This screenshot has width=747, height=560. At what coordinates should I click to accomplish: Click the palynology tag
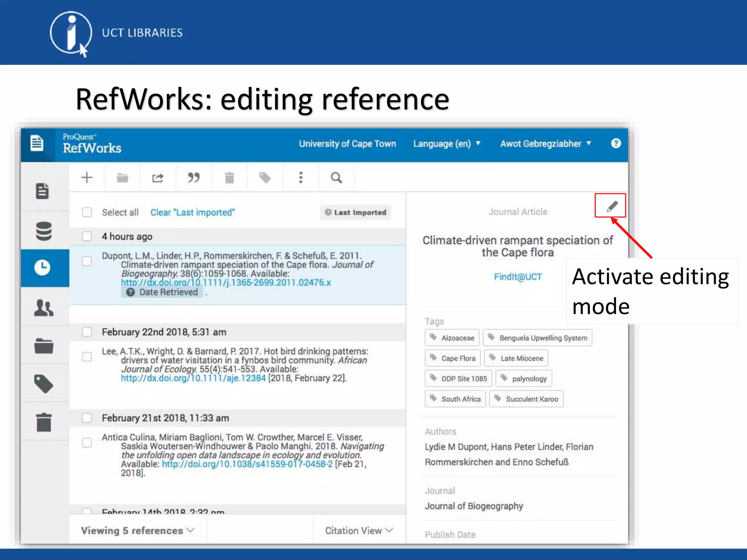[524, 378]
